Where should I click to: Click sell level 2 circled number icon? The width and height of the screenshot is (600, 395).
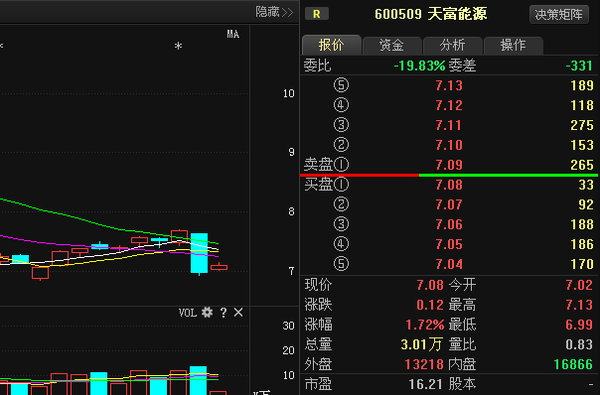(341, 145)
